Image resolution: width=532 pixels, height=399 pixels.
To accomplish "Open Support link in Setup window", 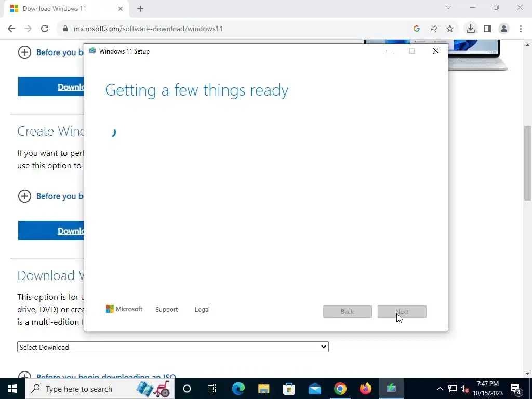I will (x=167, y=310).
